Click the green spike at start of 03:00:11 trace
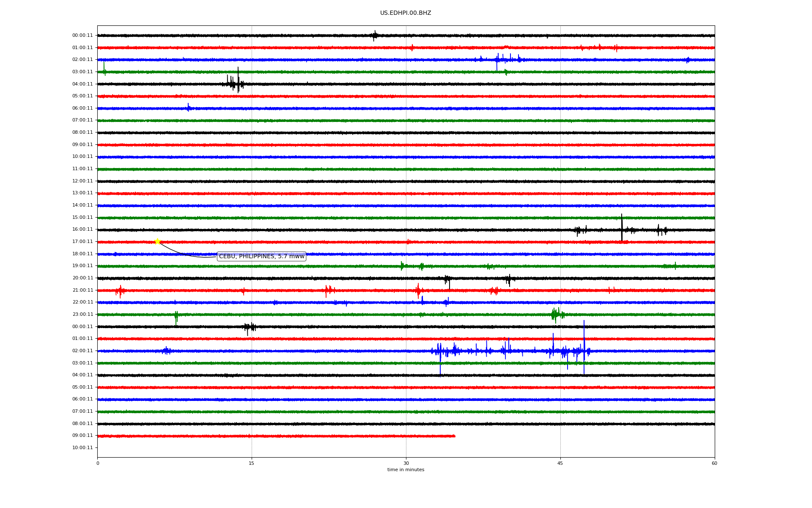Screen dimensions: 812x508 tap(104, 68)
